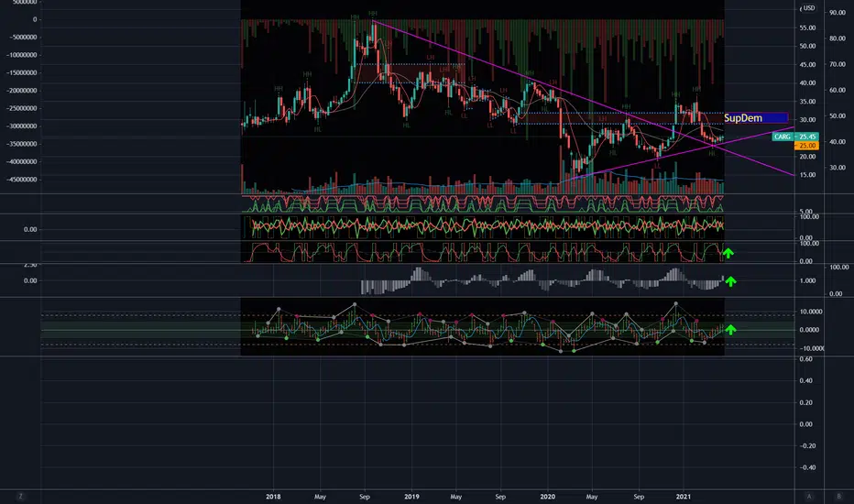
Task: Click the 15.00 price axis label
Action: [x=807, y=175]
